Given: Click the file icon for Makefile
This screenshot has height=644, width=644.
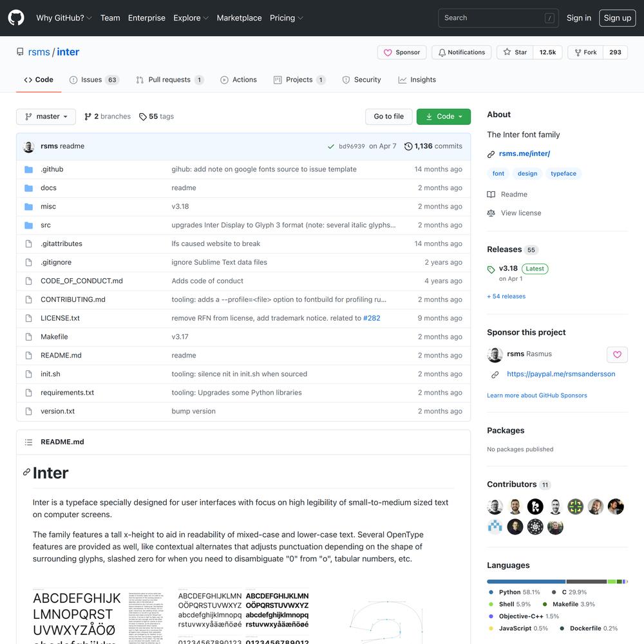Looking at the screenshot, I should pos(28,337).
